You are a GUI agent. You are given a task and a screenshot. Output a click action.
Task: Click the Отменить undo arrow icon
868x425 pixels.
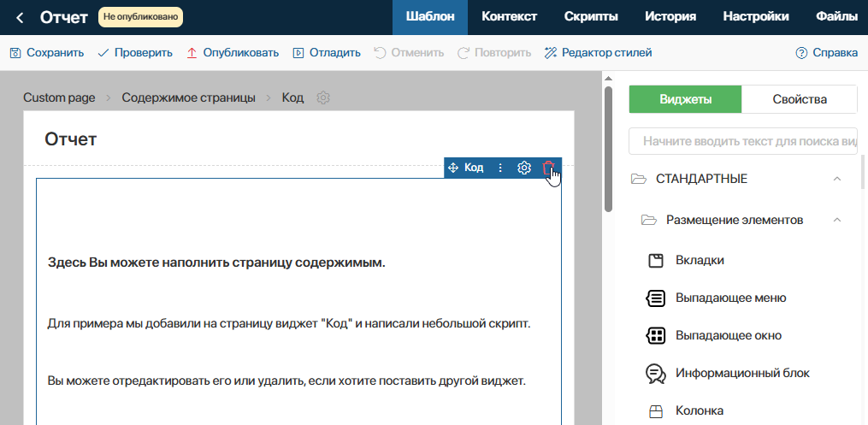(380, 53)
